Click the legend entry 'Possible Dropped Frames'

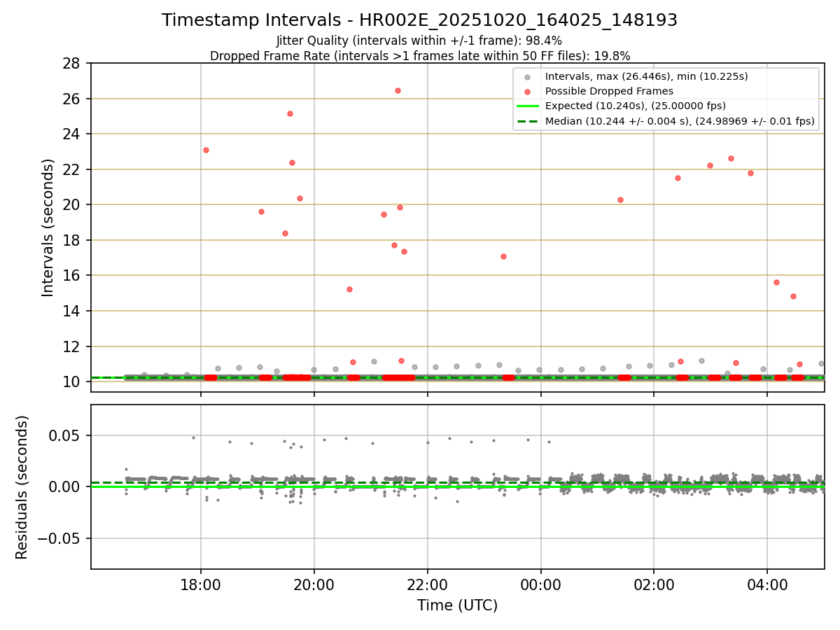pyautogui.click(x=609, y=91)
